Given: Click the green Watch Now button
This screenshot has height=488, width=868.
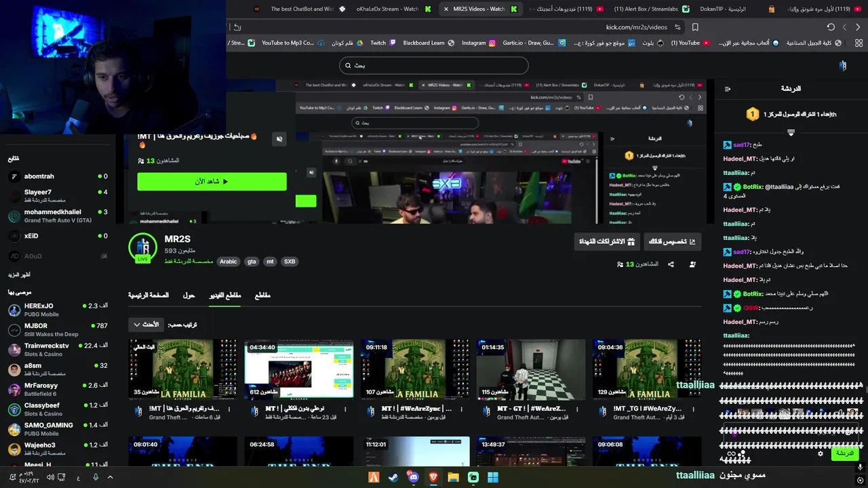Looking at the screenshot, I should (212, 181).
